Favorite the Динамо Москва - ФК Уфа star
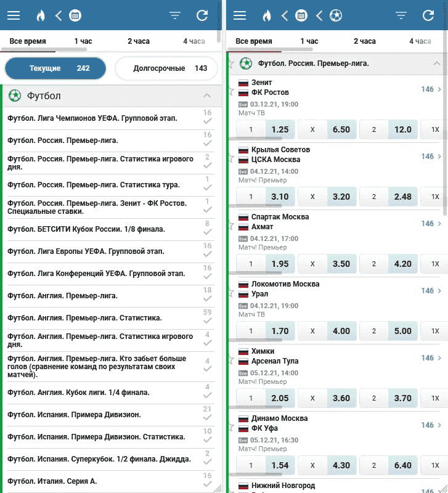448x493 pixels. [x=231, y=426]
